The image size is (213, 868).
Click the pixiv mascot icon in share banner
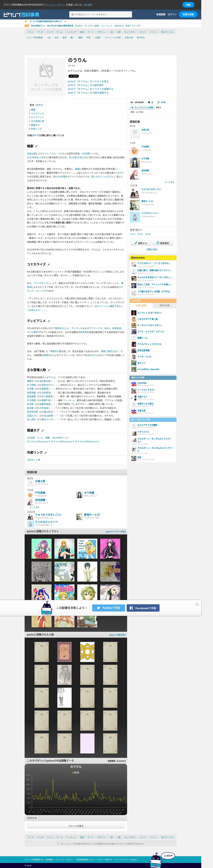(47, 609)
